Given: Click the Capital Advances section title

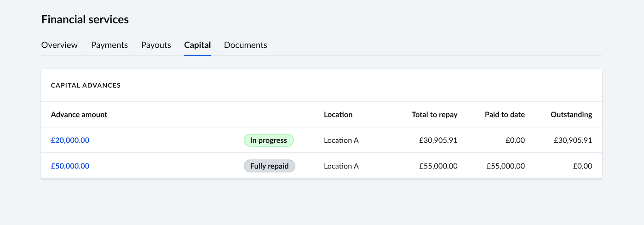Looking at the screenshot, I should coord(86,85).
